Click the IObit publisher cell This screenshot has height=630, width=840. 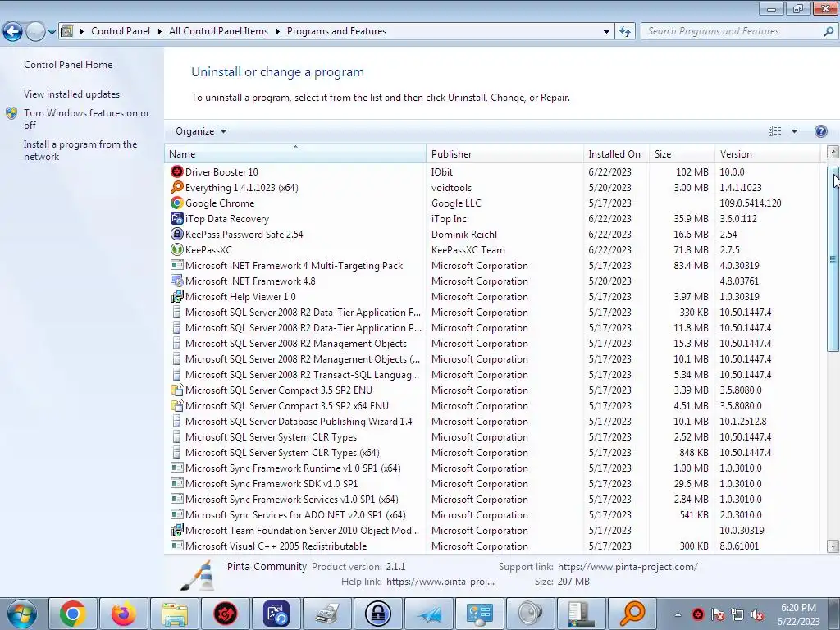click(442, 172)
